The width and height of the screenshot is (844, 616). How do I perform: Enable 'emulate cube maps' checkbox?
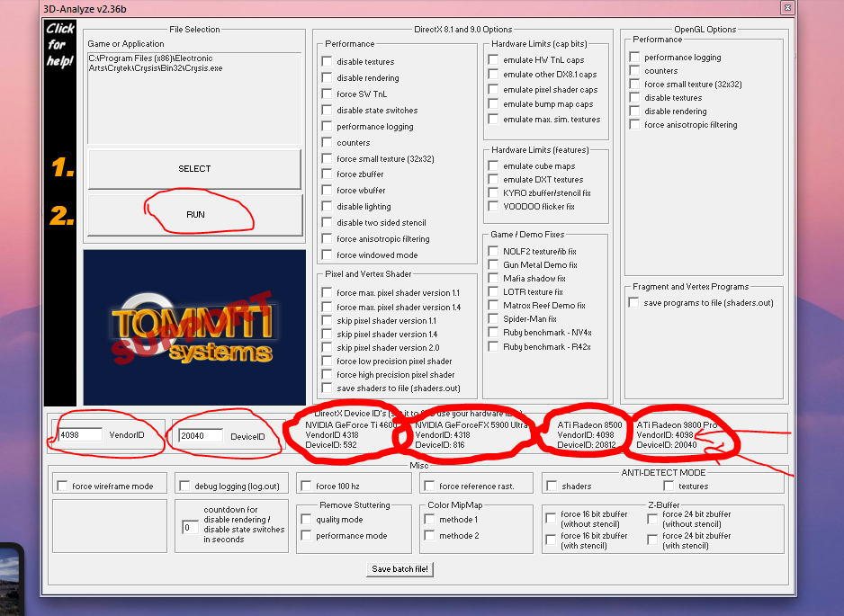point(493,165)
